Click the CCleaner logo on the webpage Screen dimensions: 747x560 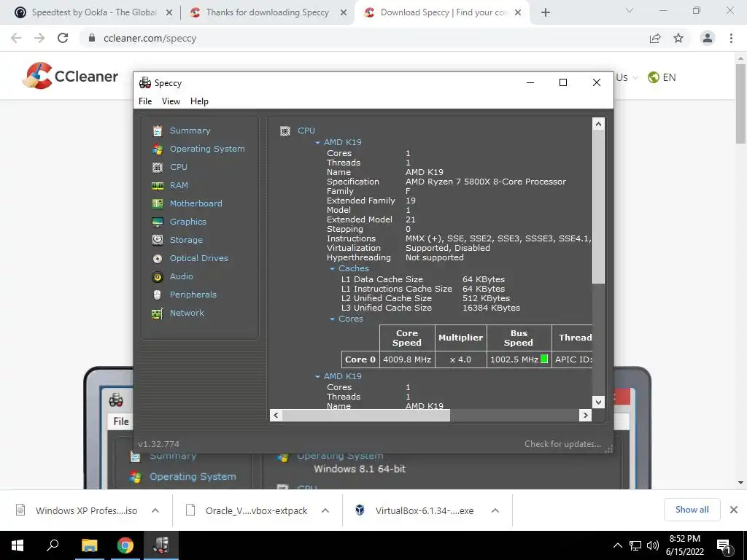pos(70,76)
